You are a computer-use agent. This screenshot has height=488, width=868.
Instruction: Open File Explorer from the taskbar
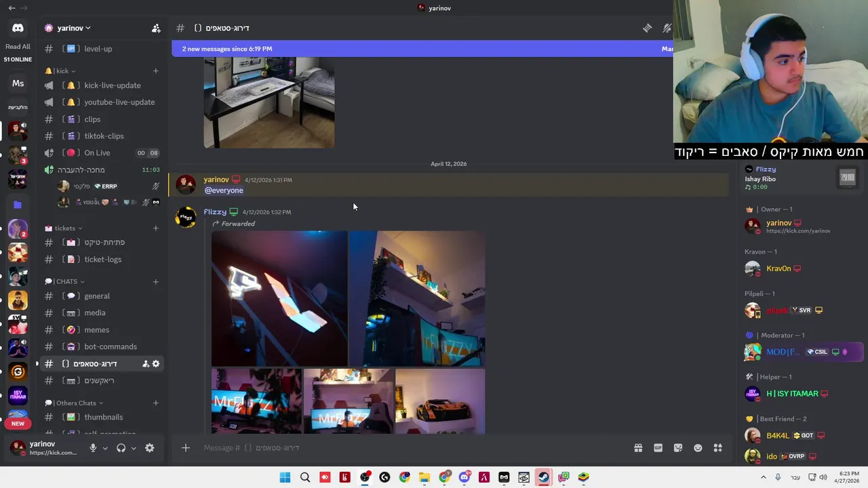(x=425, y=477)
